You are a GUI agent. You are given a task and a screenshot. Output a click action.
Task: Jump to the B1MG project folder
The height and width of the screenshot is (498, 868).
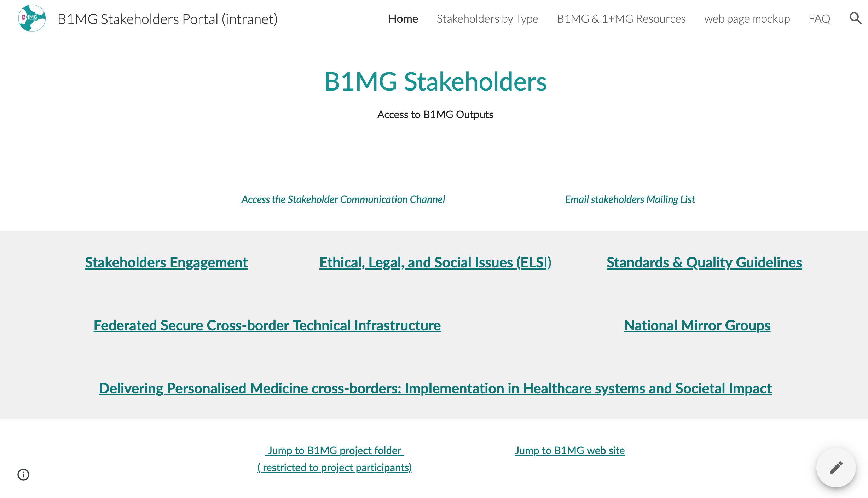pyautogui.click(x=335, y=451)
